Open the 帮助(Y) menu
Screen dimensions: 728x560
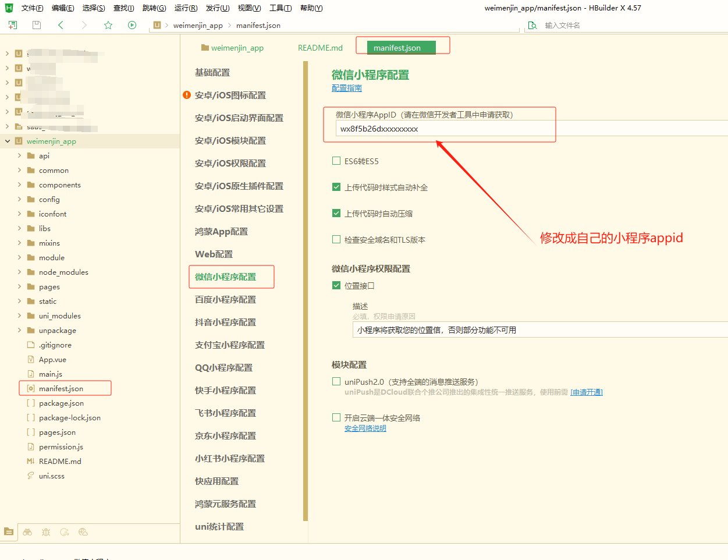[311, 8]
